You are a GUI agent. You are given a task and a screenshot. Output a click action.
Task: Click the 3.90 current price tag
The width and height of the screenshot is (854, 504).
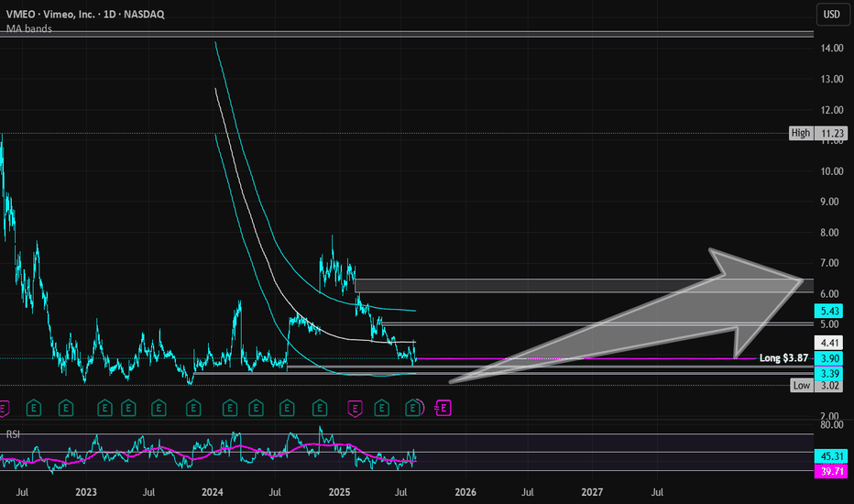[x=829, y=358]
